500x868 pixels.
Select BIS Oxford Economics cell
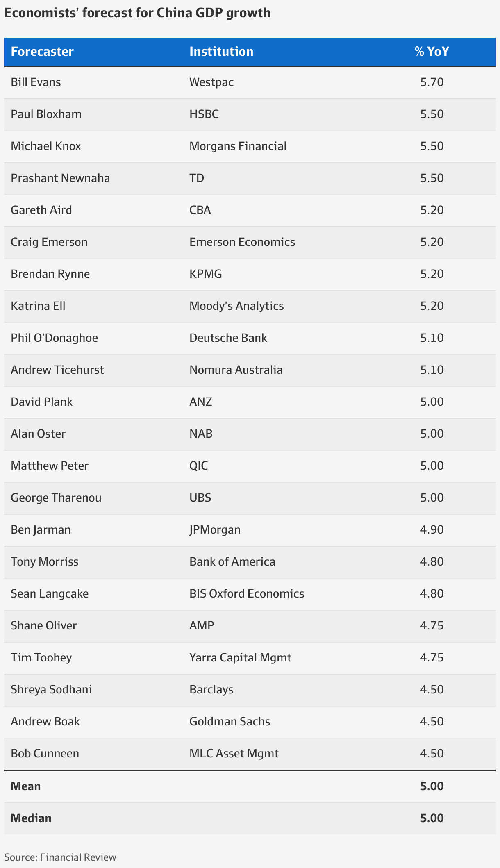tap(247, 594)
